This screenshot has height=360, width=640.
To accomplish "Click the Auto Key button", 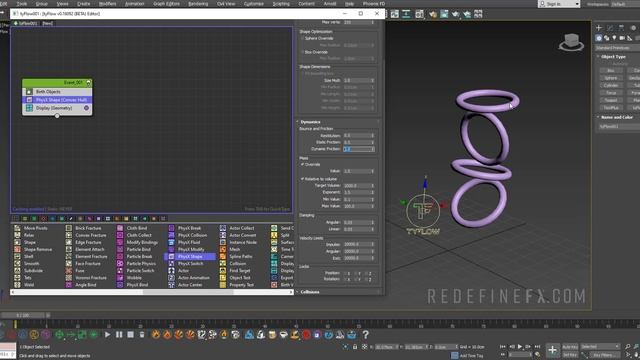I will (570, 347).
